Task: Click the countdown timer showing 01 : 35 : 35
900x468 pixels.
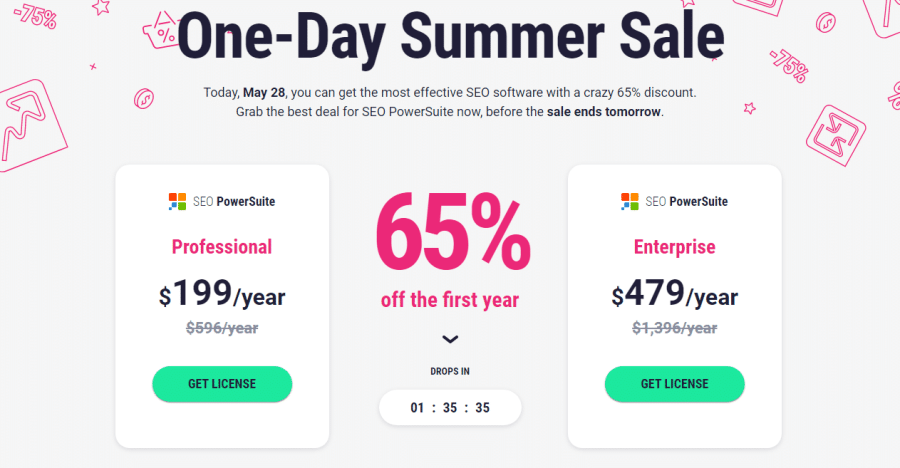Action: pos(450,408)
